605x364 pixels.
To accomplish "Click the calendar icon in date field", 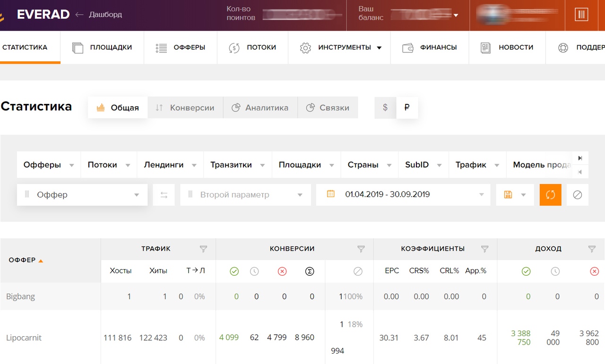I will pos(331,194).
